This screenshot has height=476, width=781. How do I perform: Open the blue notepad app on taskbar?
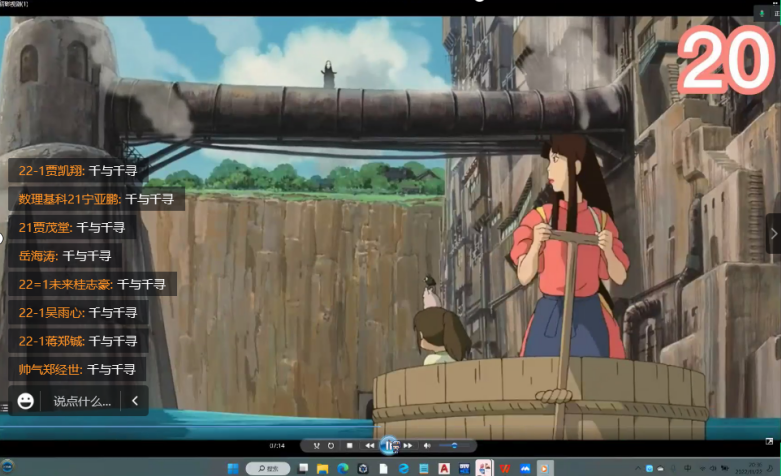click(x=424, y=469)
